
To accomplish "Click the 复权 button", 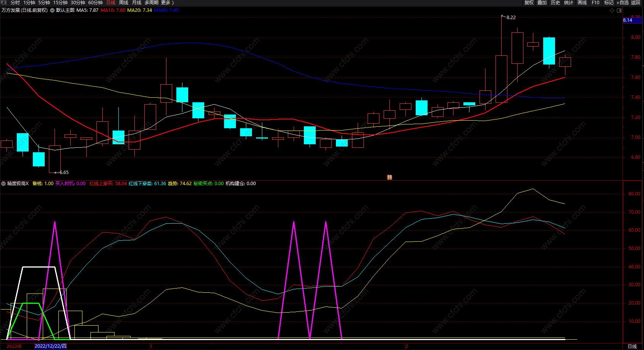I will point(529,3).
